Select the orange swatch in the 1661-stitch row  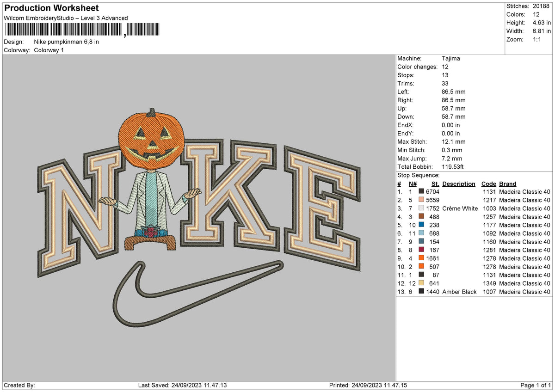pyautogui.click(x=421, y=258)
